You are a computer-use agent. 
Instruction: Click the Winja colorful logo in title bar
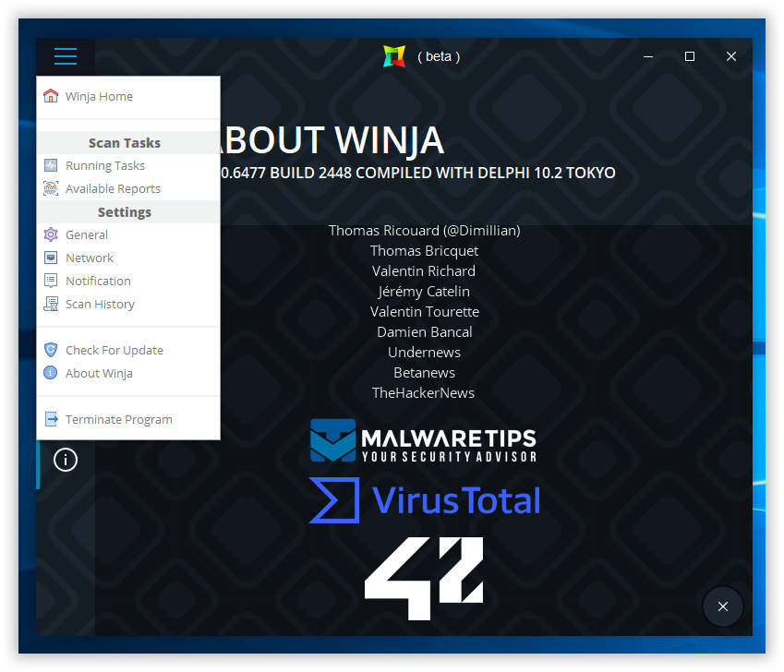394,56
